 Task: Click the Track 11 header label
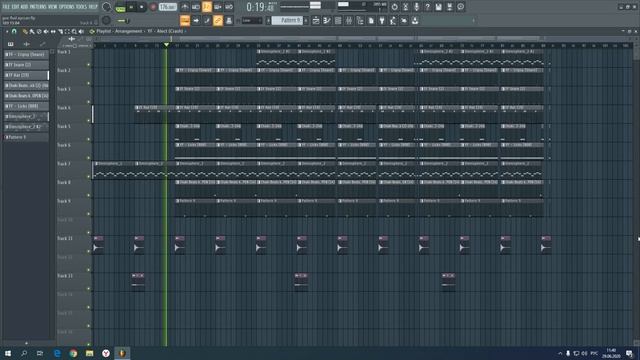(x=65, y=238)
